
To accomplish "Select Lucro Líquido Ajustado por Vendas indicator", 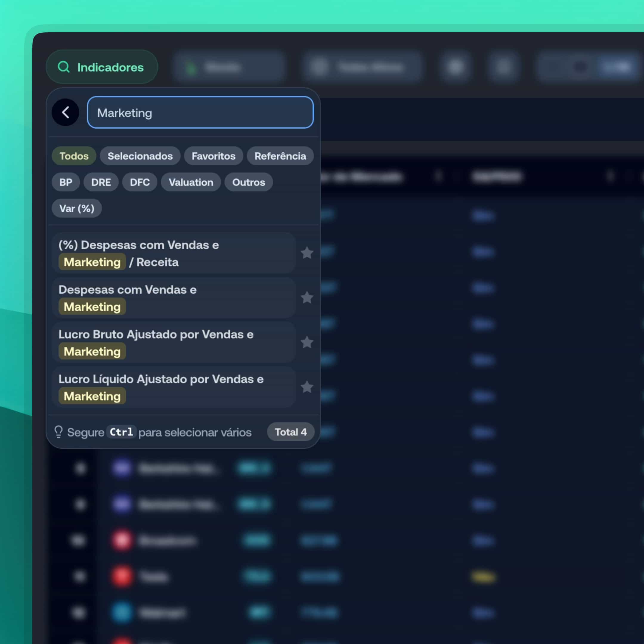I will pos(174,387).
